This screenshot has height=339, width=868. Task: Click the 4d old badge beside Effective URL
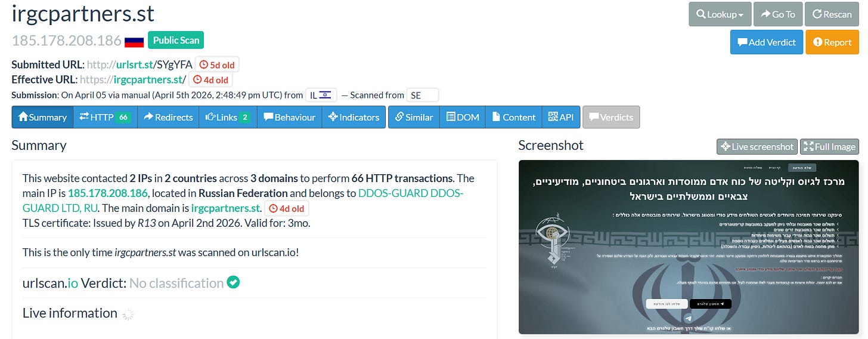(211, 79)
